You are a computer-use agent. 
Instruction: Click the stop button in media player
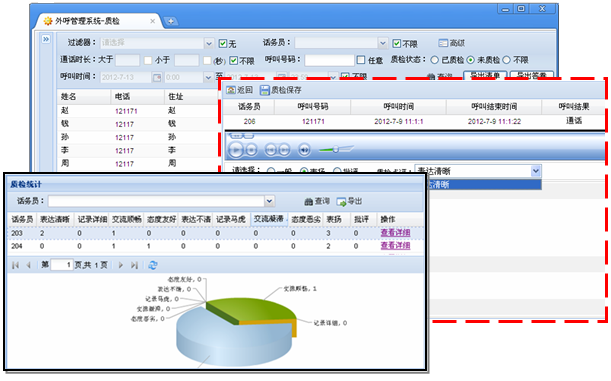(252, 150)
